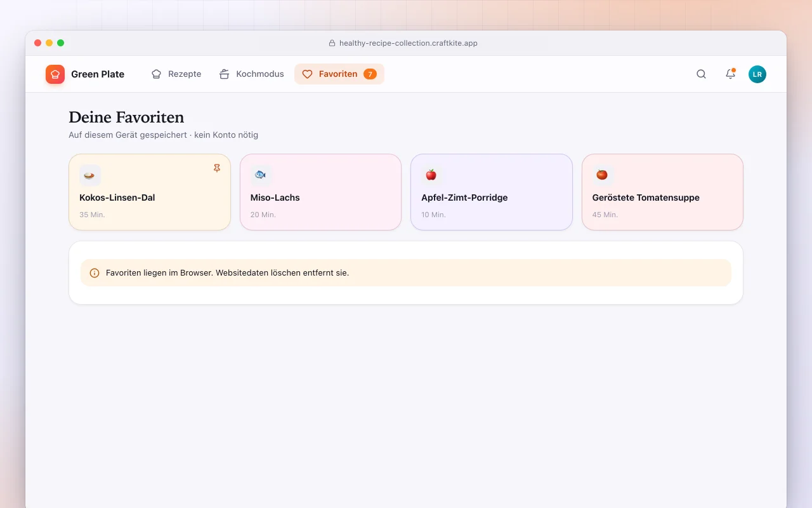
Task: Open the Geröstete Tomatensuppe recipe title
Action: pos(646,197)
